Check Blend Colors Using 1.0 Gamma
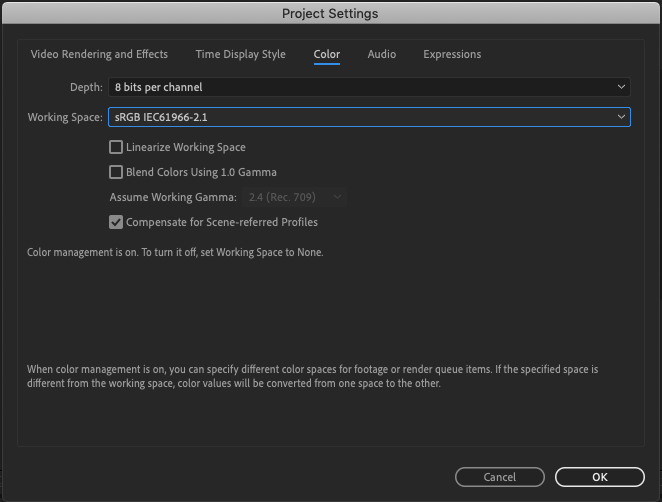Viewport: 662px width, 502px height. (116, 172)
